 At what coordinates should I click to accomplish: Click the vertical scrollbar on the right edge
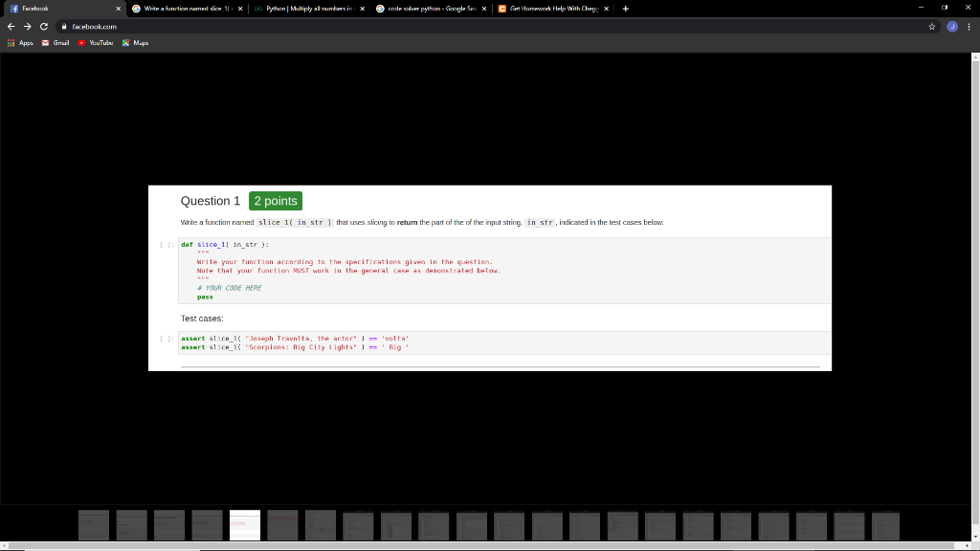click(975, 294)
